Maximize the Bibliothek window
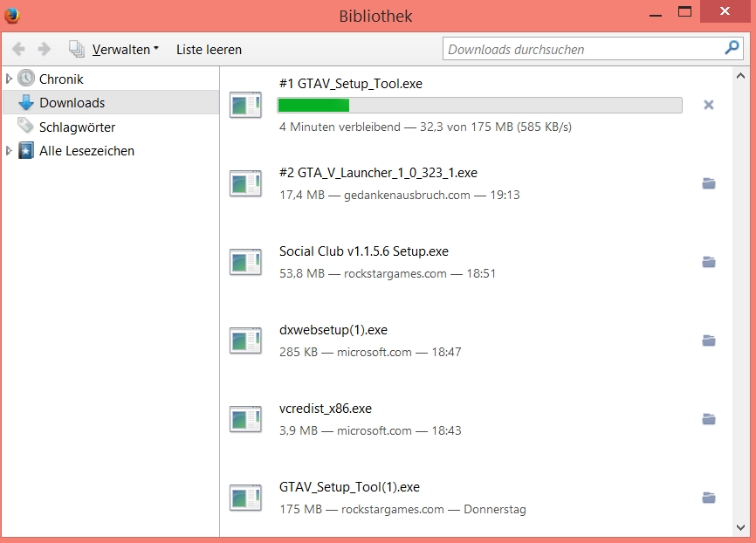 tap(684, 11)
